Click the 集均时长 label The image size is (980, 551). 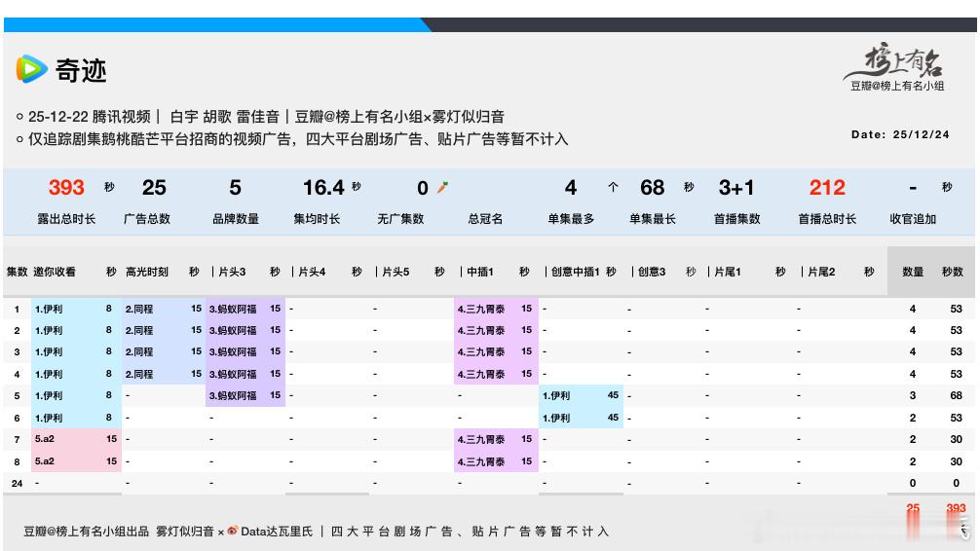pos(317,219)
